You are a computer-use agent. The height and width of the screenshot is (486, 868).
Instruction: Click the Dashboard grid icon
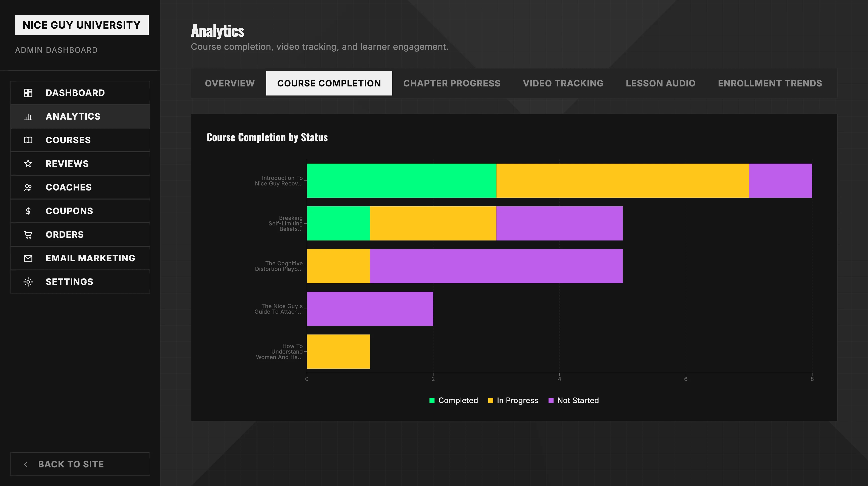point(28,93)
